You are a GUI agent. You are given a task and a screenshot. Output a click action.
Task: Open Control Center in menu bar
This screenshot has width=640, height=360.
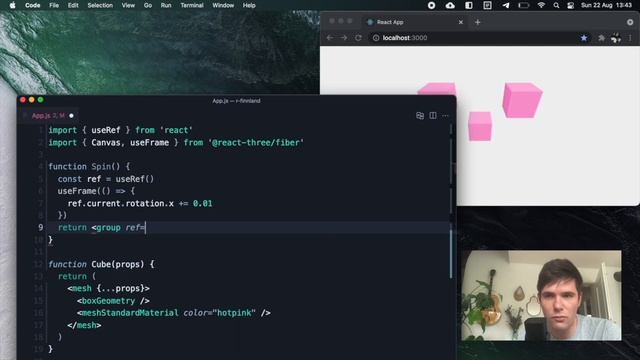point(571,5)
